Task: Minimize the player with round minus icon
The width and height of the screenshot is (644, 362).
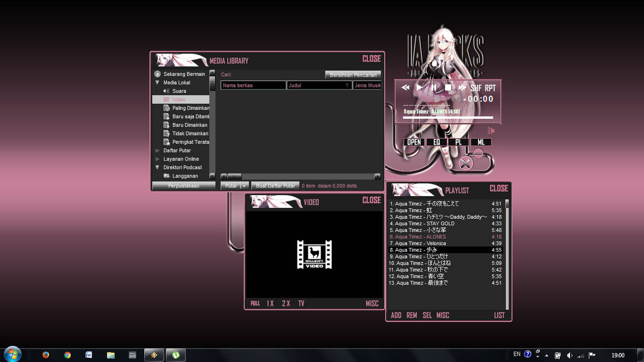Action: 478,154
